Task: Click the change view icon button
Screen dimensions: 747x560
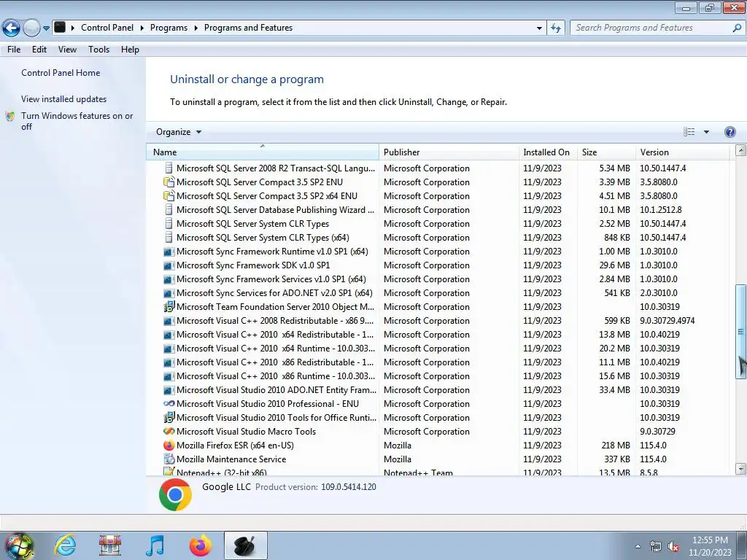Action: [x=689, y=132]
